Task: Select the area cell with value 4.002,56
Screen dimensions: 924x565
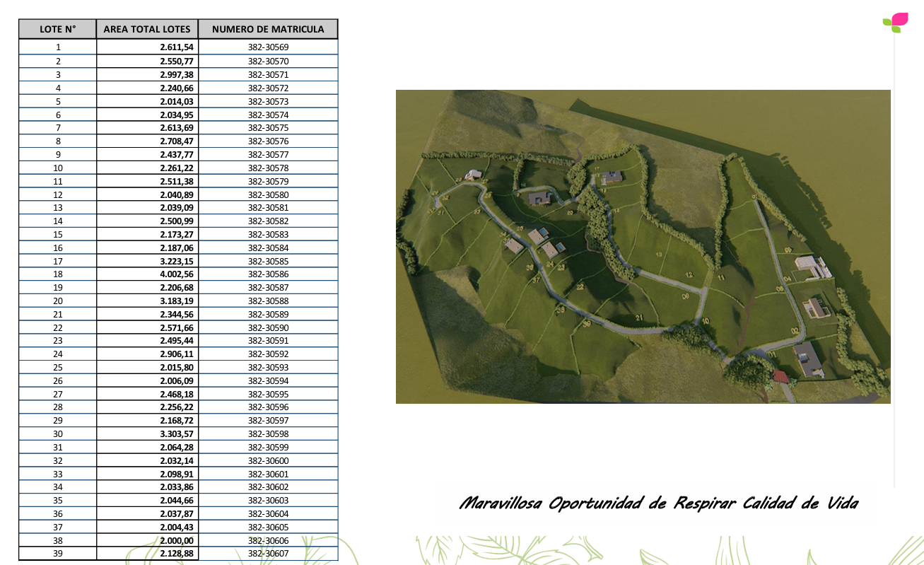Action: click(177, 274)
